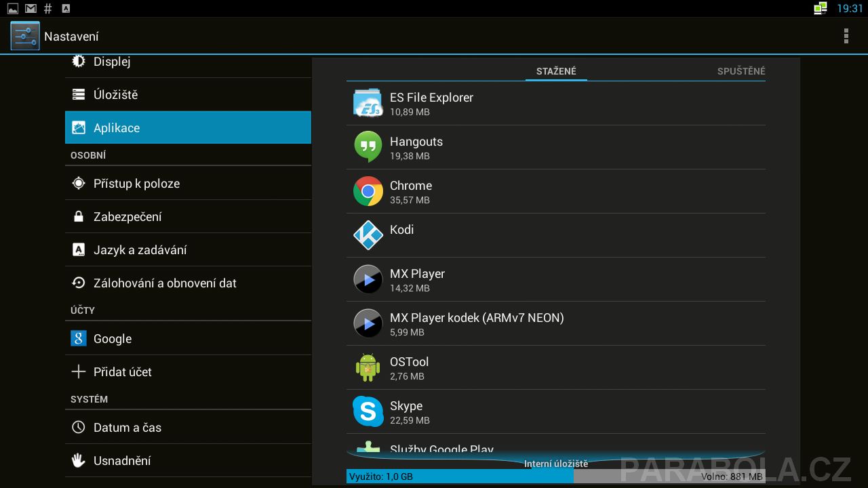Tap the A keyboard notification icon in status bar
The width and height of the screenshot is (868, 488).
[x=66, y=8]
